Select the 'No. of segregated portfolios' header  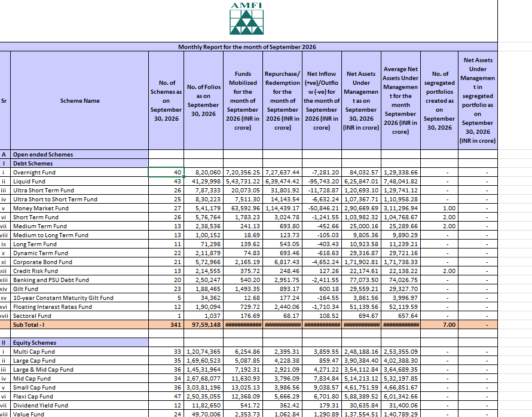coord(439,101)
